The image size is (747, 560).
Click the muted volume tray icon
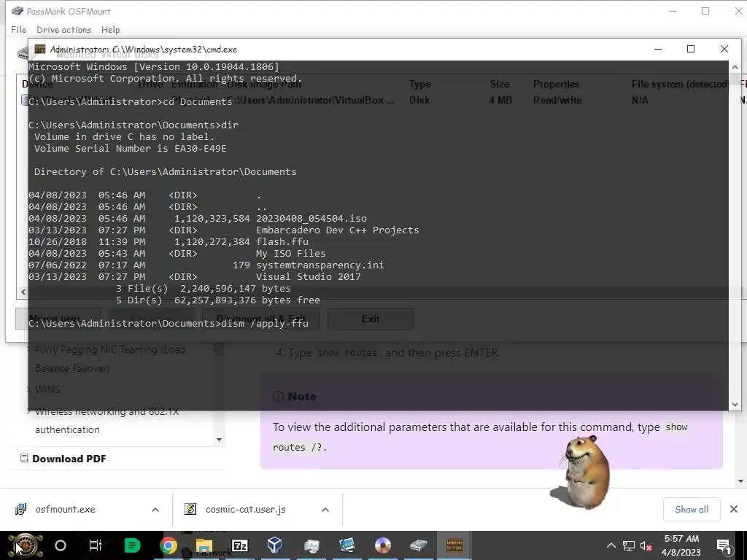point(646,545)
